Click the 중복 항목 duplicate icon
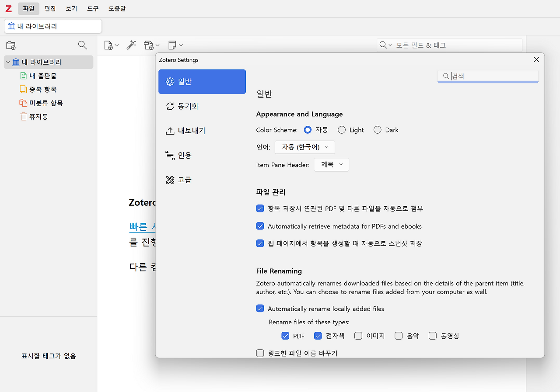Viewport: 560px width, 392px height. click(x=23, y=90)
